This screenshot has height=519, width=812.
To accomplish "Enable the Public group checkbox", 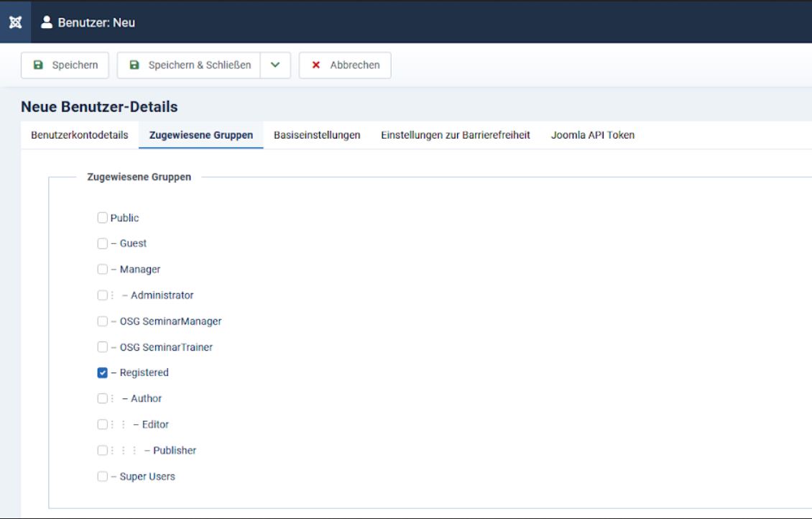I will pyautogui.click(x=103, y=218).
